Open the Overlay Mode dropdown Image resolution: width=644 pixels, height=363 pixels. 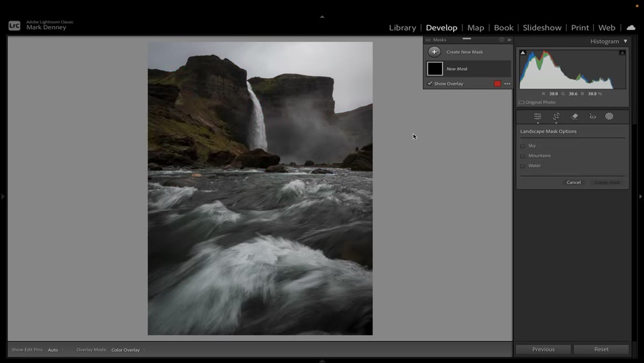coord(128,350)
